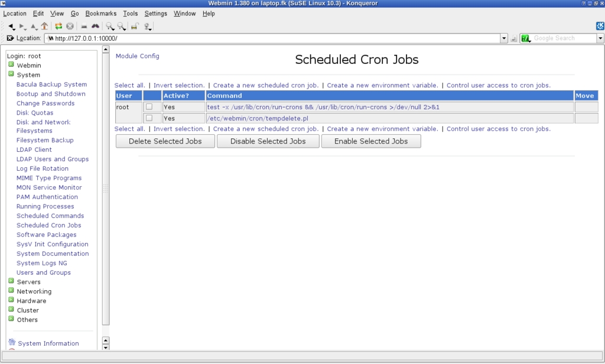Check the box for run-crons job
Screen dimensions: 605x364
click(149, 107)
